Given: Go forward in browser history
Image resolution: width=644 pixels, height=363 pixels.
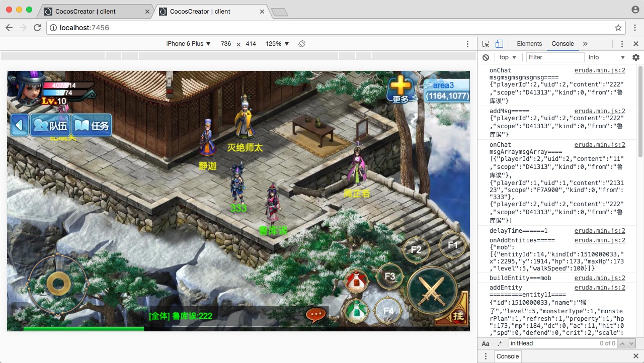Looking at the screenshot, I should [x=23, y=28].
